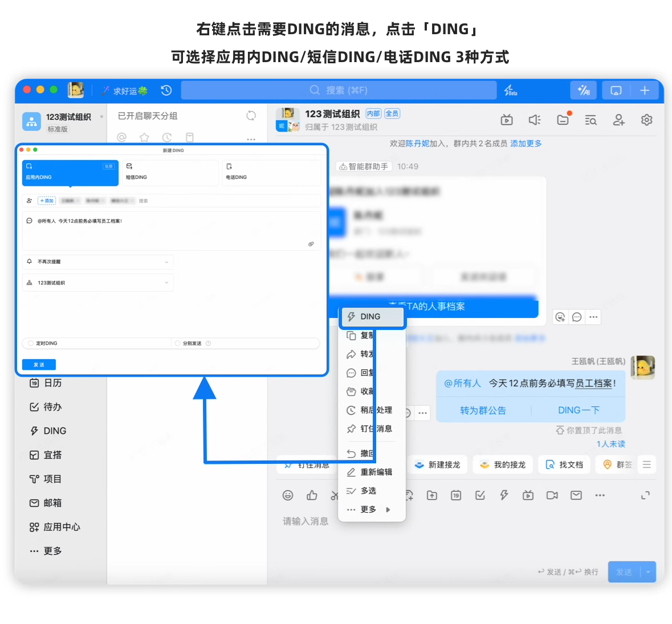
Task: Choose 钉住消息 in the context menu
Action: pyautogui.click(x=371, y=429)
